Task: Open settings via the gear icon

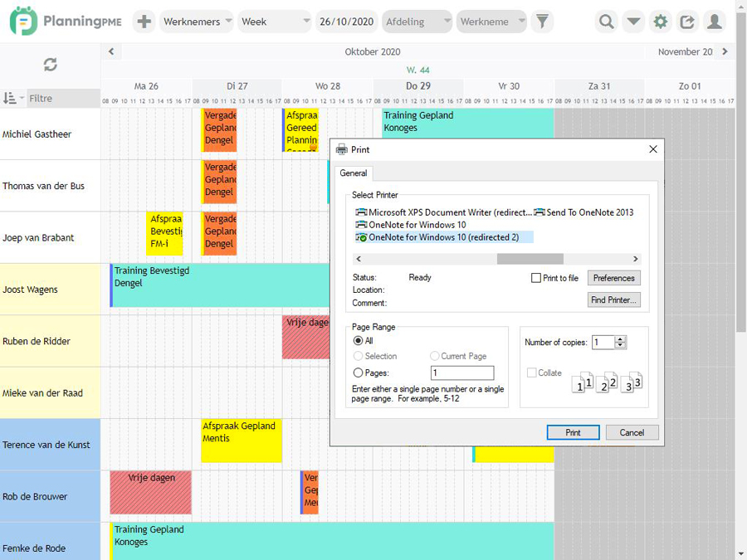Action: click(x=660, y=22)
